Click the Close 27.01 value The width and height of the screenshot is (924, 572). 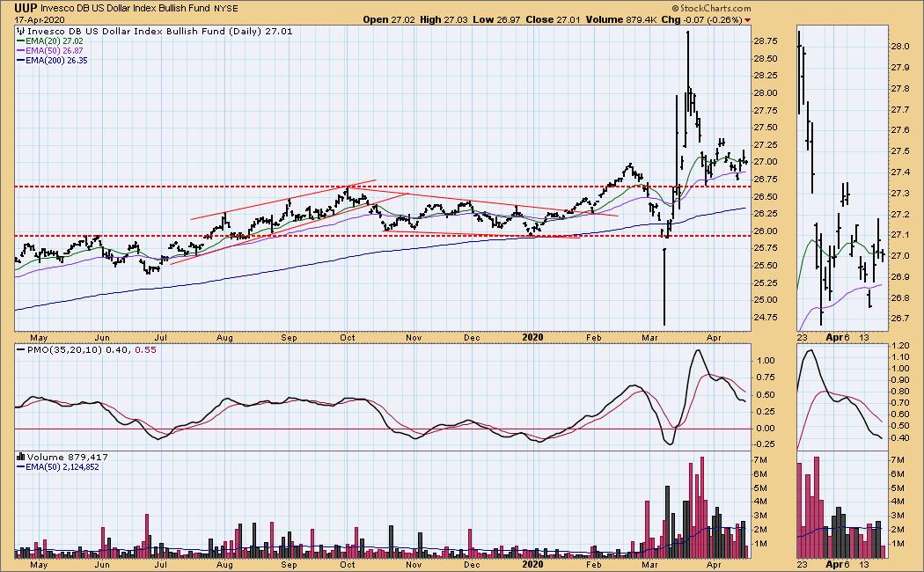coord(553,19)
